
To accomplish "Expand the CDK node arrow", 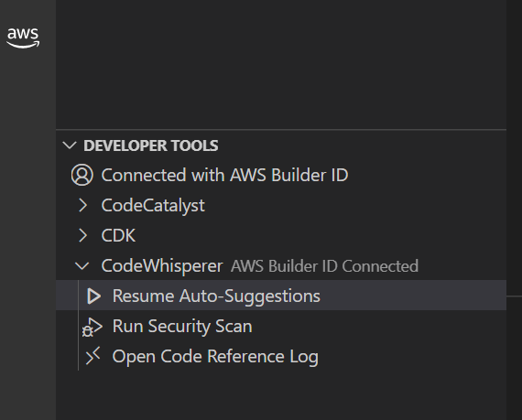I will (82, 235).
